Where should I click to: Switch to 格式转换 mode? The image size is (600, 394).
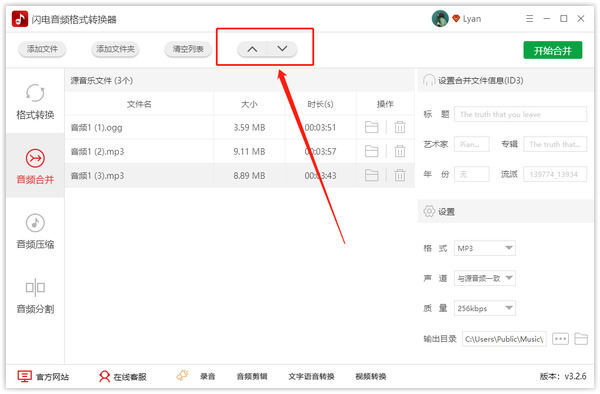pyautogui.click(x=35, y=101)
